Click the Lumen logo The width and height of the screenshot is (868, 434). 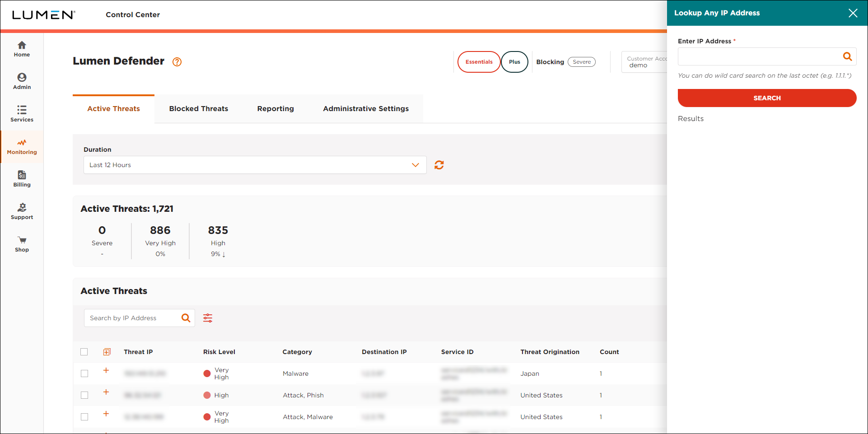43,15
